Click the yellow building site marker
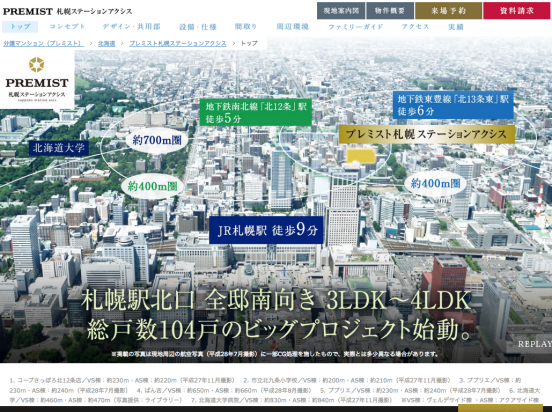 point(361,156)
